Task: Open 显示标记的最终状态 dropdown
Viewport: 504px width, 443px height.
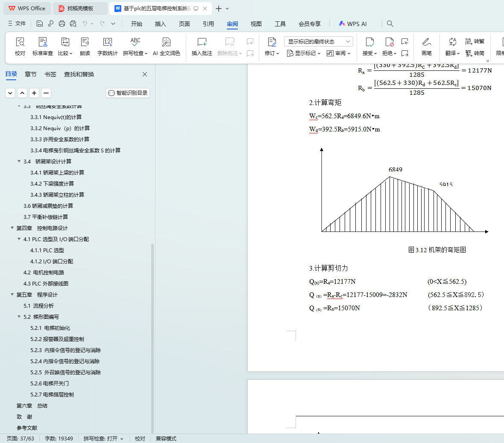Action: 319,41
